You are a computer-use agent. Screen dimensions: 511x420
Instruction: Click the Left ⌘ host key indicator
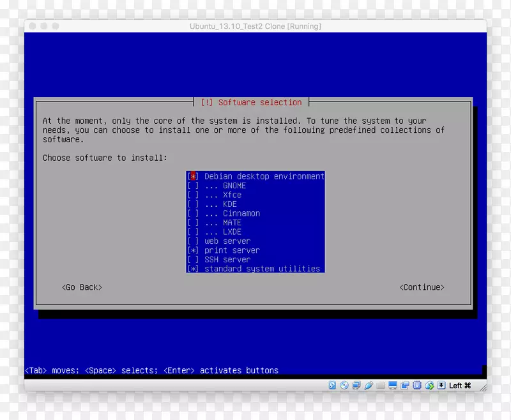tap(459, 386)
